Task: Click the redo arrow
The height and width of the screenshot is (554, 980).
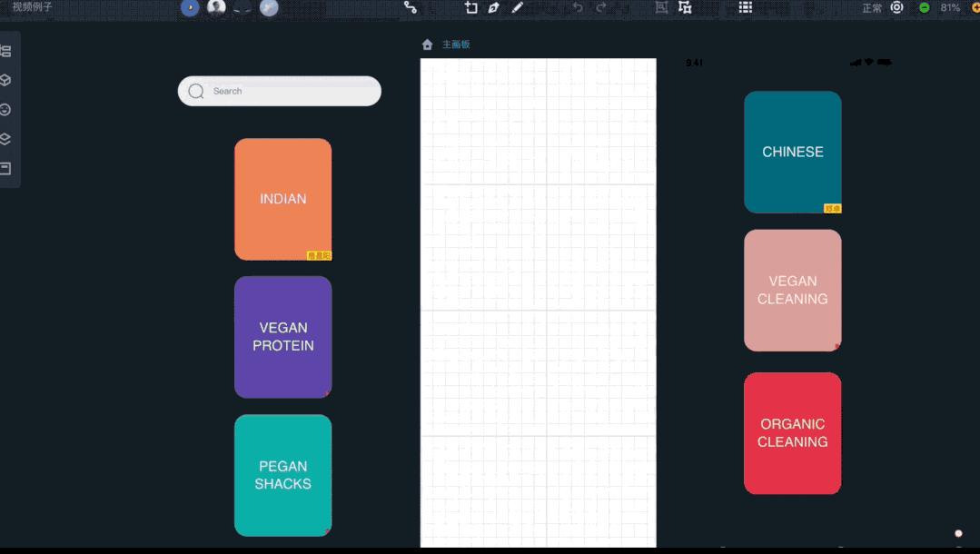Action: tap(600, 7)
